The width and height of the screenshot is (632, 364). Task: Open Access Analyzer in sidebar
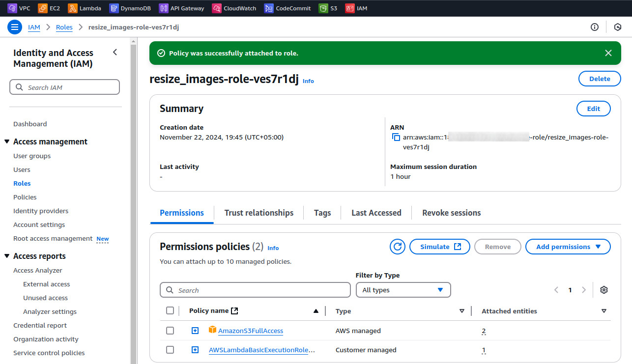tap(38, 270)
